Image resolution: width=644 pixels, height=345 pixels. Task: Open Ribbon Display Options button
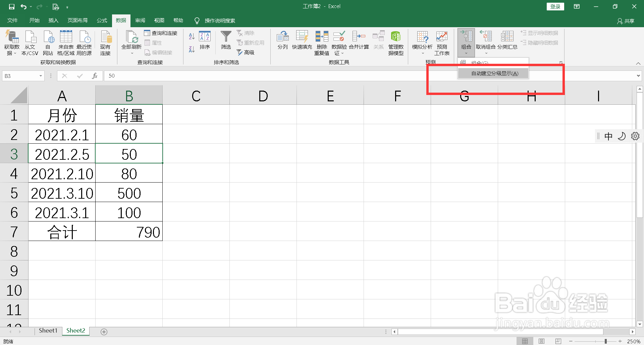(577, 6)
